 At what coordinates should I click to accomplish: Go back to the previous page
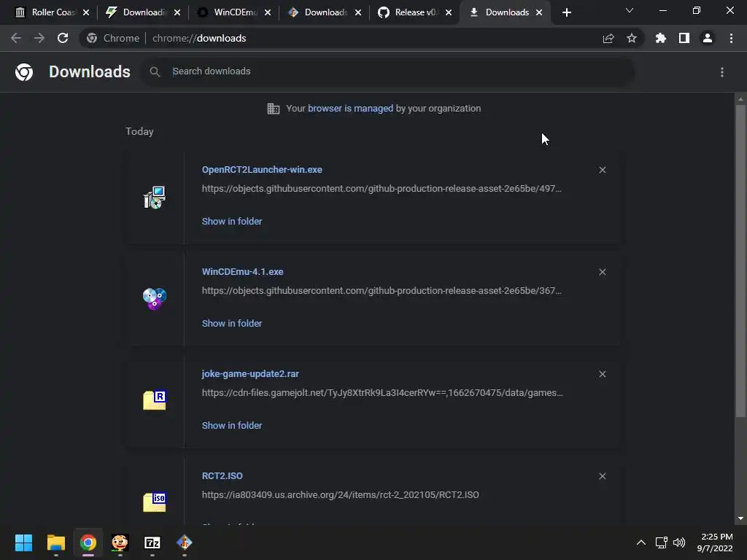point(16,38)
